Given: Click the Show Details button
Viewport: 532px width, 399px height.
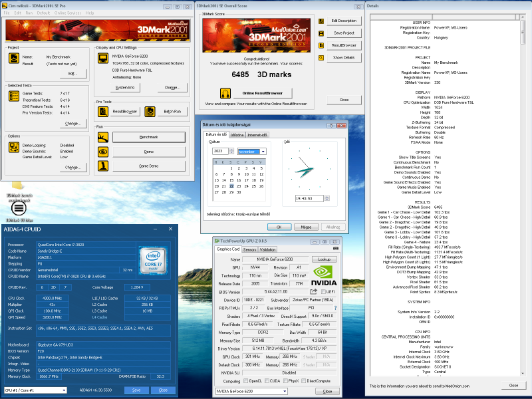Looking at the screenshot, I should [x=344, y=58].
